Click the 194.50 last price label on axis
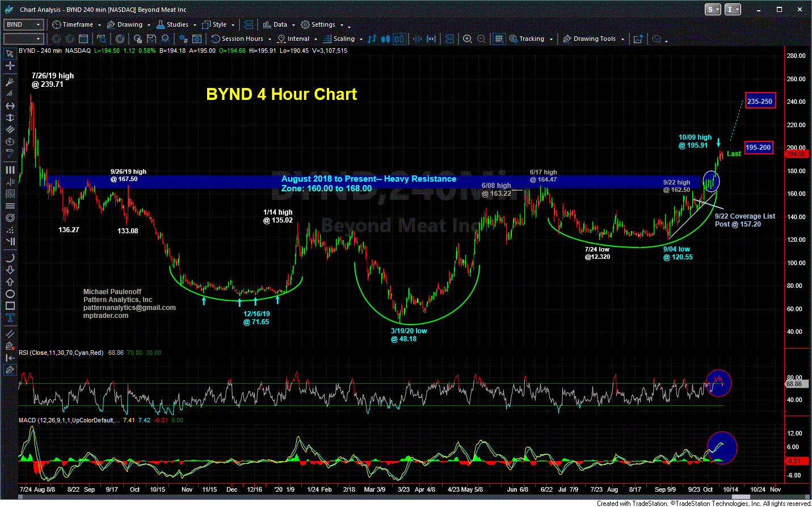Screen dimensions: 812x507 (x=796, y=154)
